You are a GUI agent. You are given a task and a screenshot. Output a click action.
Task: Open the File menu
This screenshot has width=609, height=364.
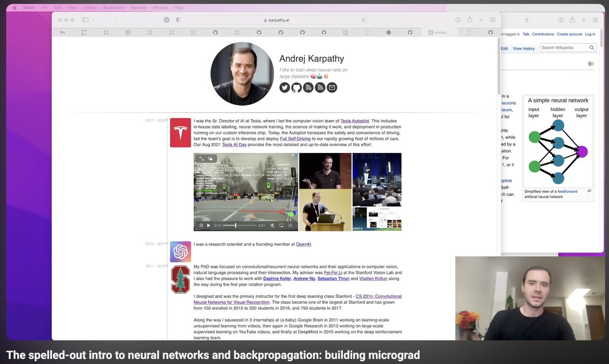(45, 8)
